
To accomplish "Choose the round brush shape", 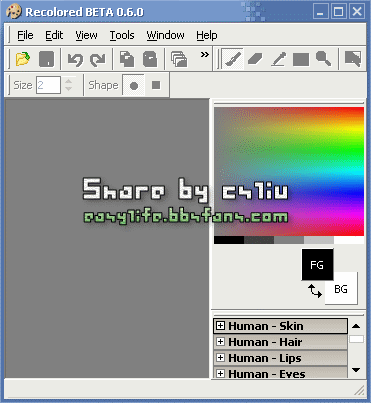I will click(134, 86).
